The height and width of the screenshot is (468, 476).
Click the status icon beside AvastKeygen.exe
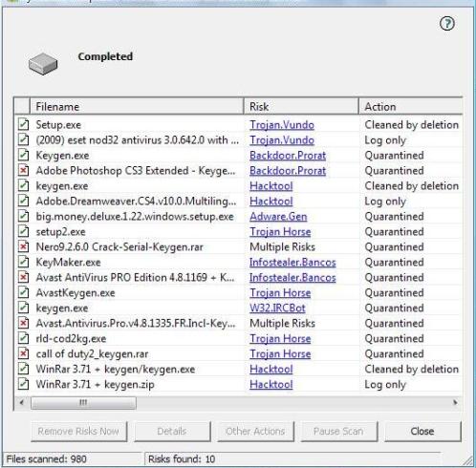(x=23, y=292)
